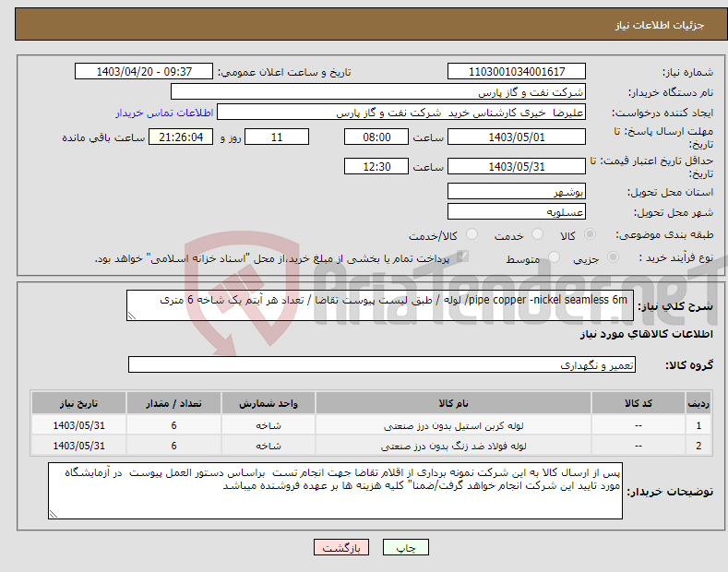The width and height of the screenshot is (728, 572).
Task: Click the بازگشت (back) button
Action: coord(341,547)
